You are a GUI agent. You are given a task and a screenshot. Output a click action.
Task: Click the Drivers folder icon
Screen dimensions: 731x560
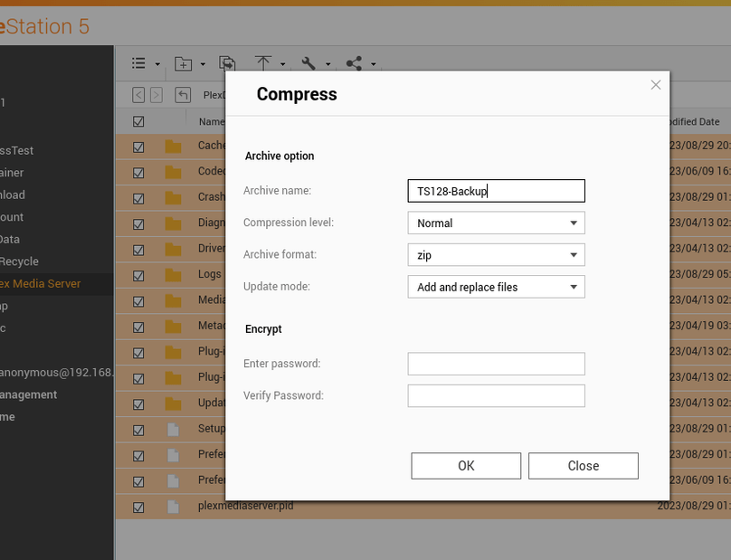pyautogui.click(x=173, y=250)
